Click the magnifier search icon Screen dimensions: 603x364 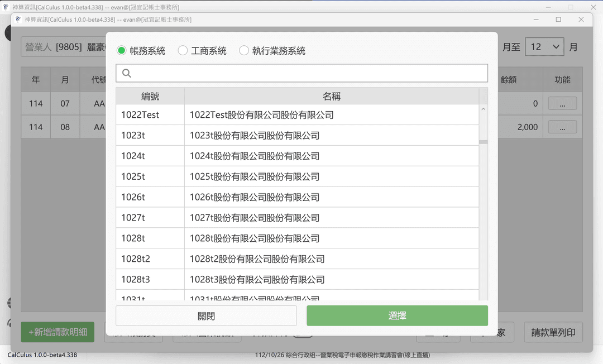pos(126,73)
